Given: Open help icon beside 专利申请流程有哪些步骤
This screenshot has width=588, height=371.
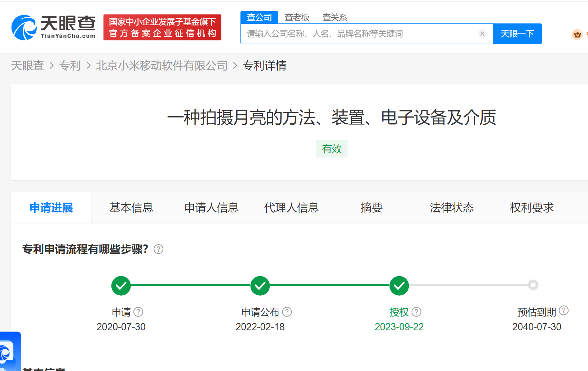Looking at the screenshot, I should (x=158, y=249).
